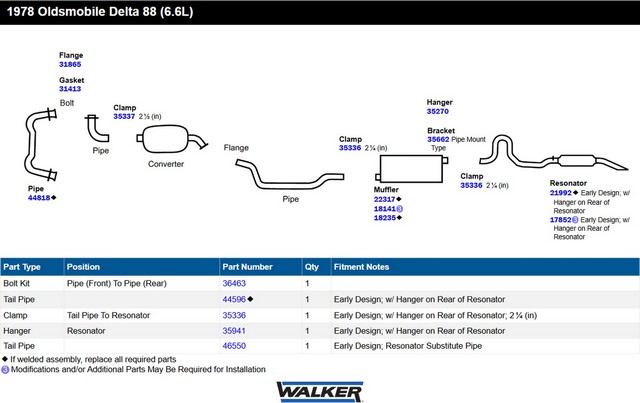
Task: Click 'Early Design; Resonator Substitute Pipe' note
Action: [408, 346]
